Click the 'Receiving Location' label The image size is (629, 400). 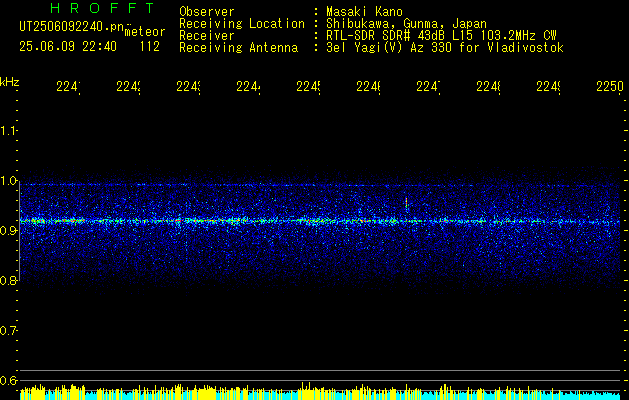pyautogui.click(x=242, y=24)
